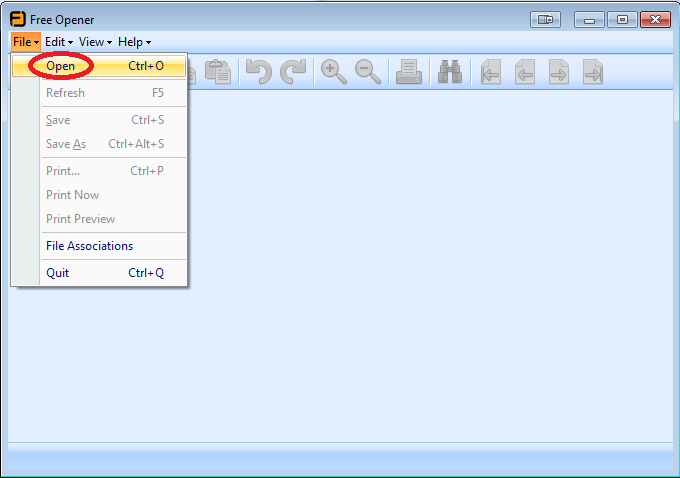Go to last page icon

coord(593,72)
